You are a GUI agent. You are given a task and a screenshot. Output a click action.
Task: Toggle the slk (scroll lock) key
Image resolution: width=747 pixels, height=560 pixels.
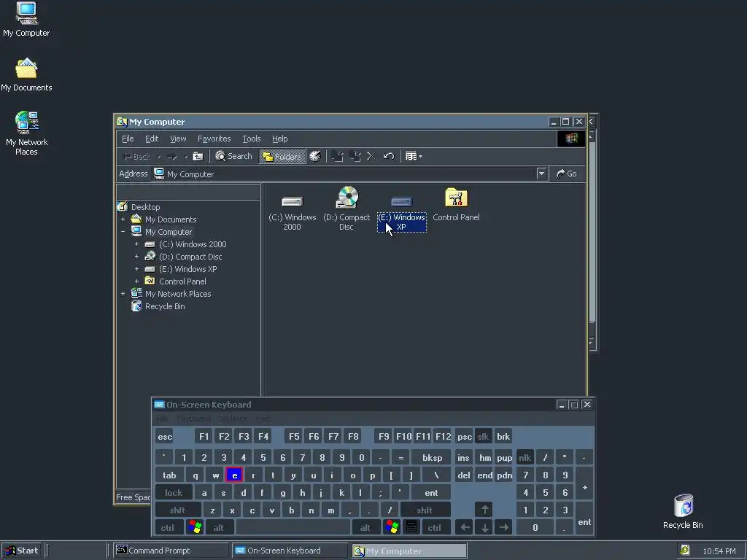pos(483,436)
